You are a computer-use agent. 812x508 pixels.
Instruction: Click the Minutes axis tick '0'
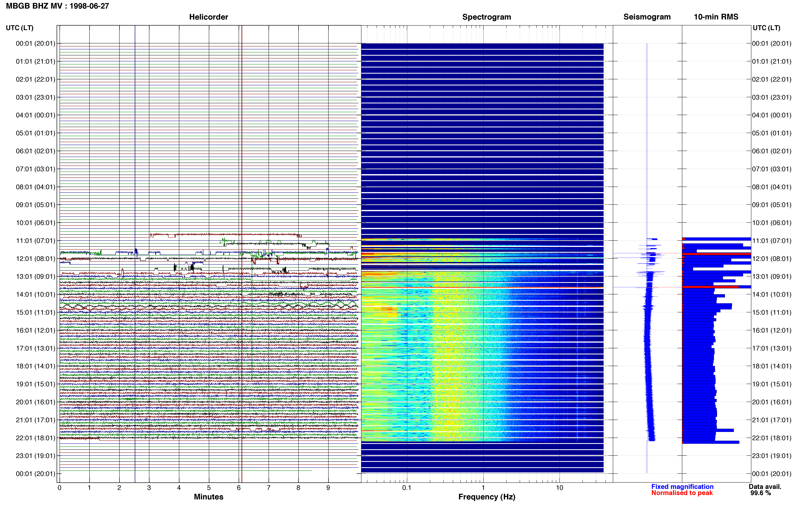pyautogui.click(x=59, y=488)
